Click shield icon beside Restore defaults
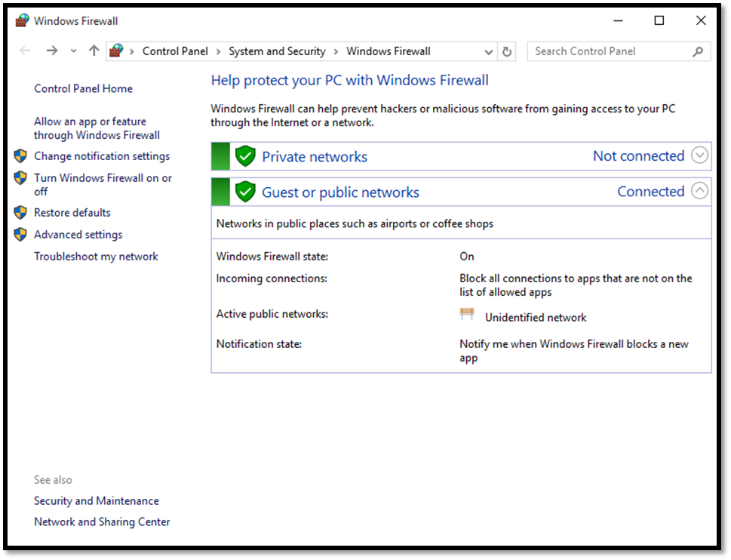Screen dimensions: 731x560 pos(20,213)
